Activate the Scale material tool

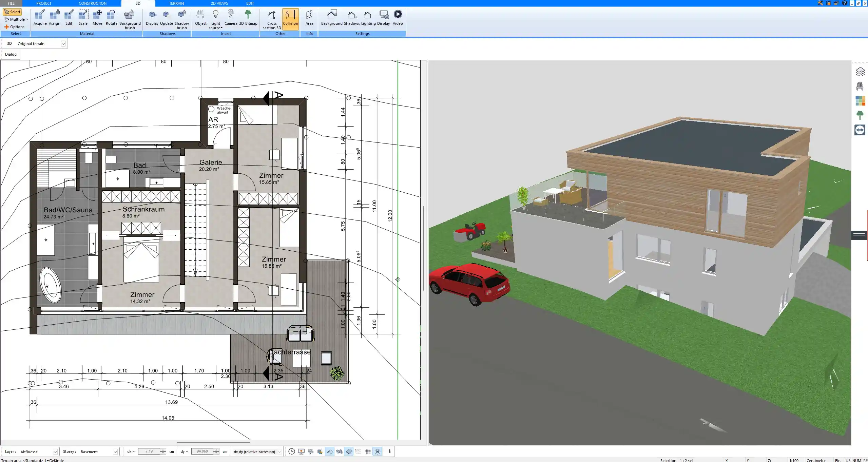[83, 18]
